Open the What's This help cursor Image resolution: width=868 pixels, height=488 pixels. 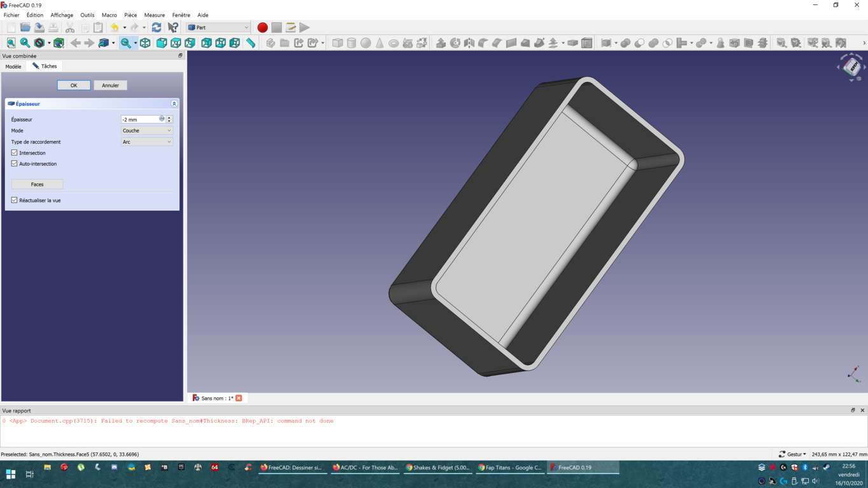[x=173, y=27]
